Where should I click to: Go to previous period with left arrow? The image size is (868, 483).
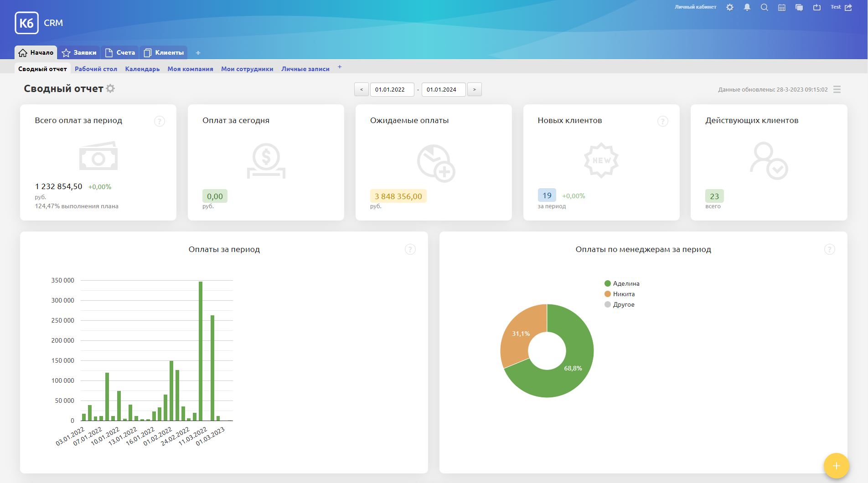tap(362, 89)
